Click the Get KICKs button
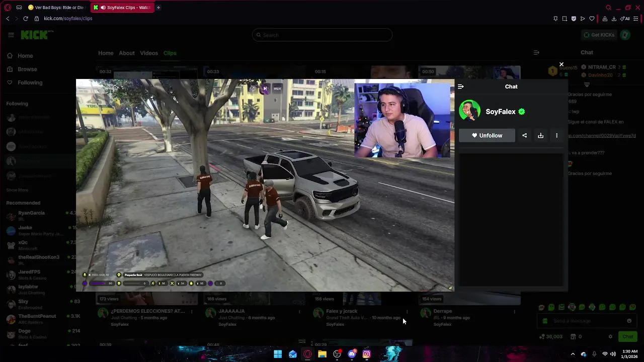 (599, 35)
